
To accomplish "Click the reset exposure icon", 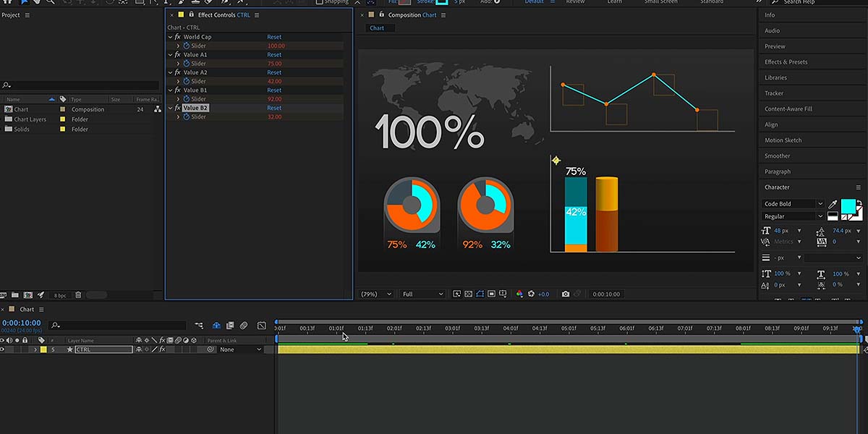I will tap(531, 294).
